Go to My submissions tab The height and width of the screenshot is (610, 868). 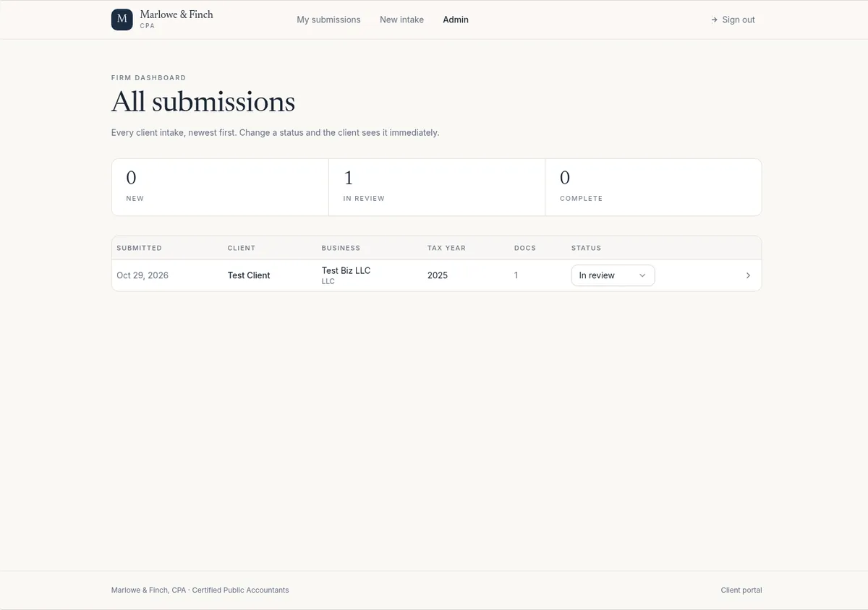pos(328,20)
